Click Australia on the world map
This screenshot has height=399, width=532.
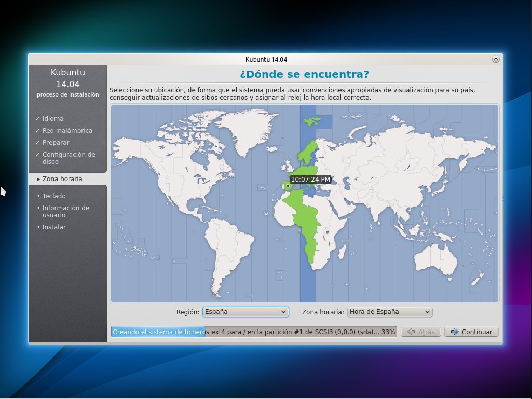(x=435, y=260)
